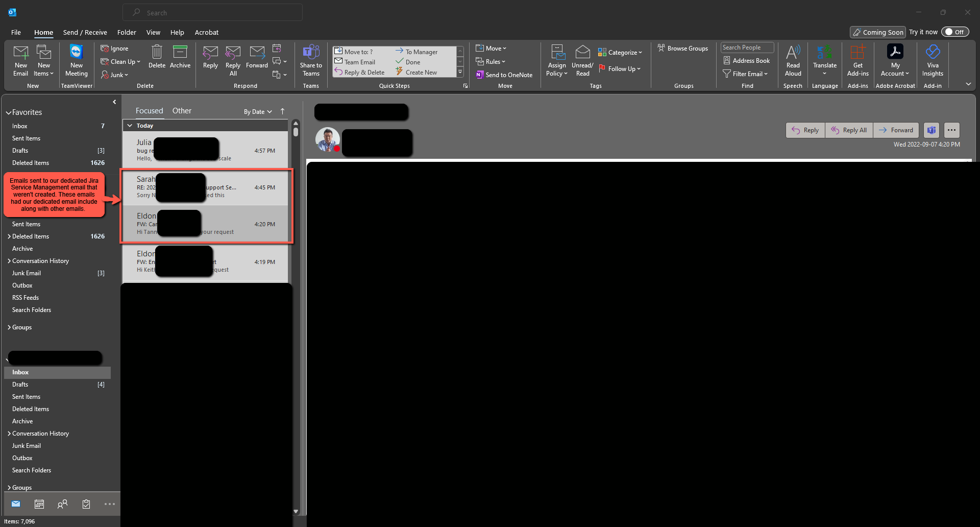This screenshot has height=527, width=980.
Task: Click the Coming Soon button
Action: 878,32
